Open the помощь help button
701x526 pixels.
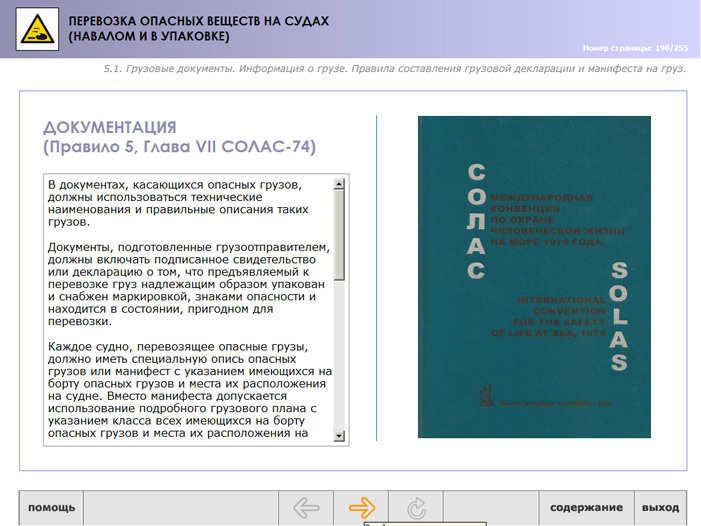(x=51, y=508)
